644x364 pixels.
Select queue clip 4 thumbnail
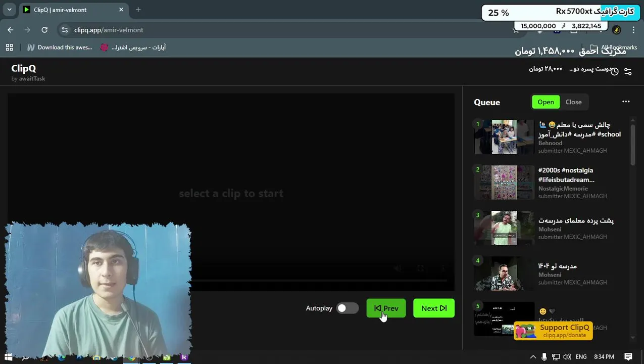pos(504,274)
